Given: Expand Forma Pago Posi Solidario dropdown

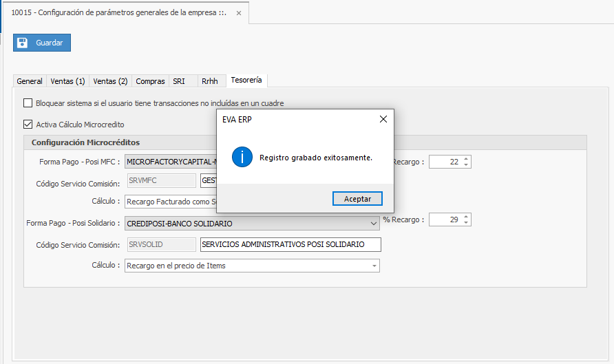Looking at the screenshot, I should [374, 224].
